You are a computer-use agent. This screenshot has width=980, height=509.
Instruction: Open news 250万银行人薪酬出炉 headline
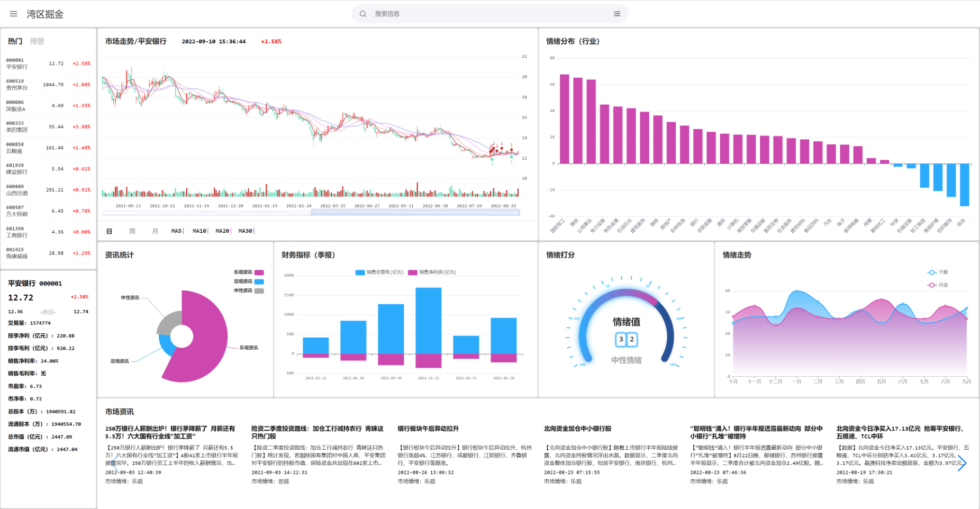click(x=170, y=432)
